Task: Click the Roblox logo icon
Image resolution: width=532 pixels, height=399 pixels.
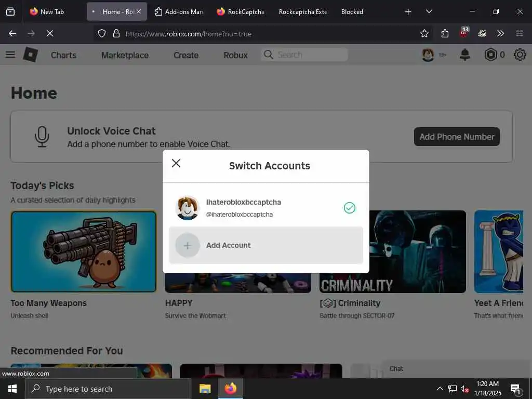Action: [x=31, y=54]
